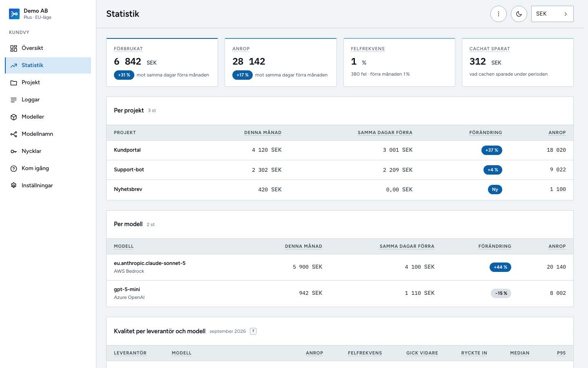588x368 pixels.
Task: Click the gpt-5-mini model name
Action: point(127,289)
